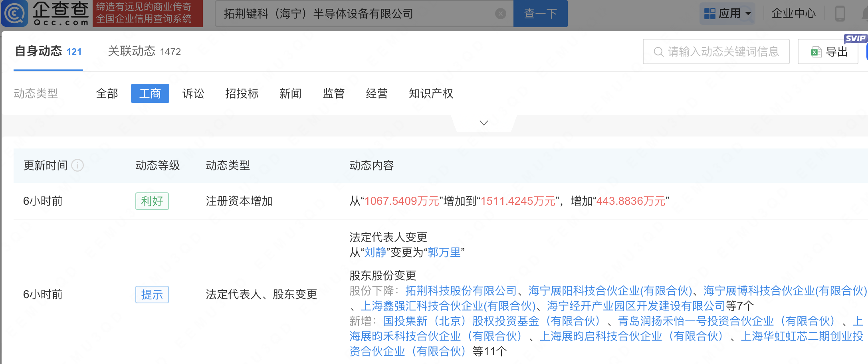The height and width of the screenshot is (364, 868).
Task: Click the mobile phone icon in the header
Action: click(x=840, y=14)
